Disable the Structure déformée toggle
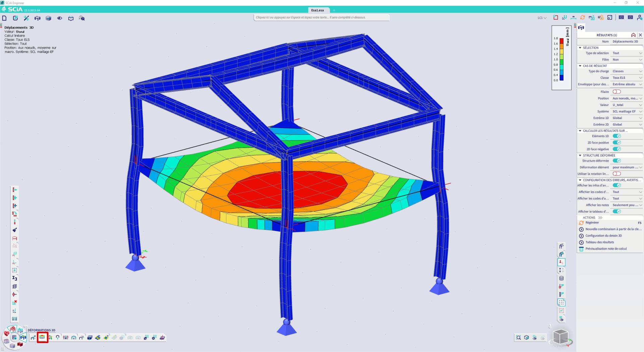 point(616,161)
